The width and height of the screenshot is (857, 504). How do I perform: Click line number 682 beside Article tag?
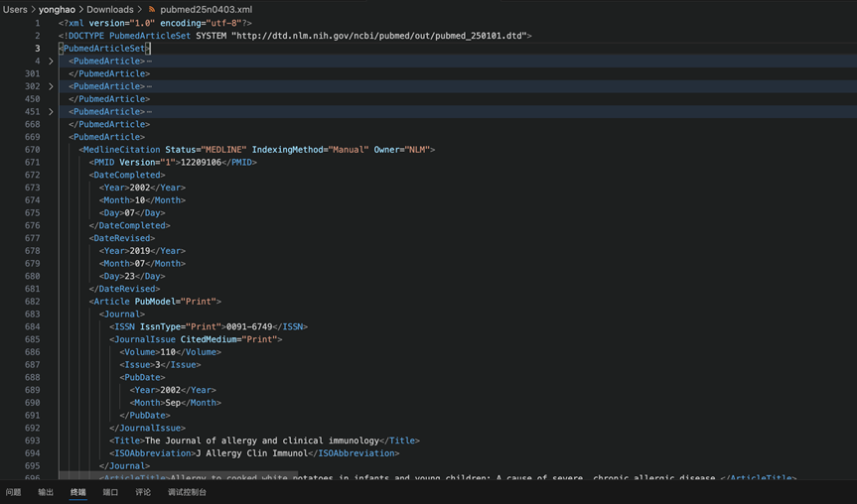[x=32, y=302]
